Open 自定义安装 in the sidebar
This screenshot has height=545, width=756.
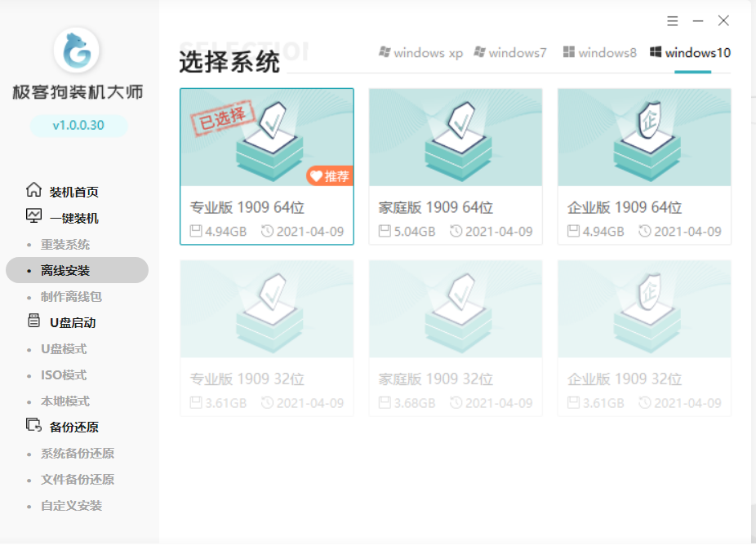coord(71,506)
